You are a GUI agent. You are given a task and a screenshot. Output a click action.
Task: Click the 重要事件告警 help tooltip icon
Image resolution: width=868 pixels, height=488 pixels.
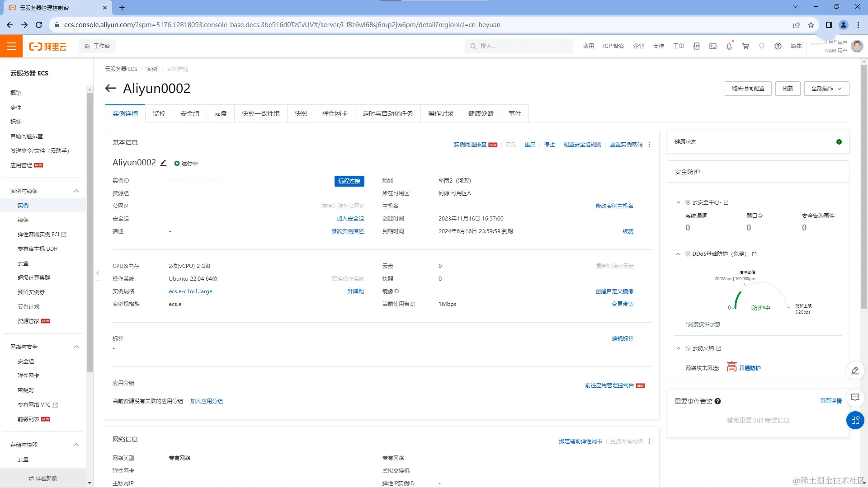[718, 401]
